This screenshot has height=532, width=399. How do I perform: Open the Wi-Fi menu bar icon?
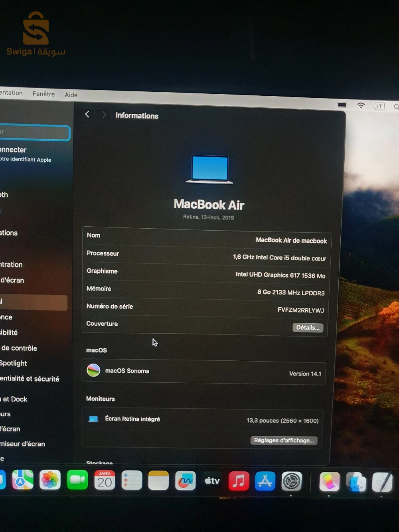(x=361, y=105)
